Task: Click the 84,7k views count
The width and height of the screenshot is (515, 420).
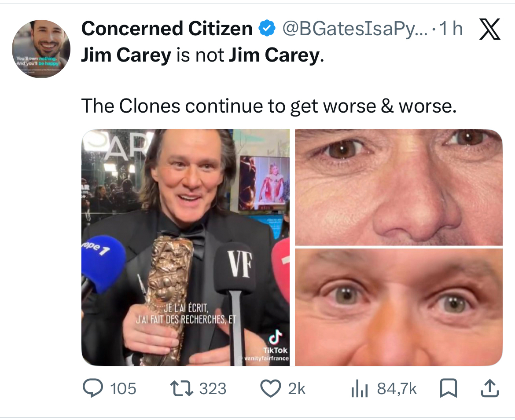Action: pyautogui.click(x=397, y=389)
